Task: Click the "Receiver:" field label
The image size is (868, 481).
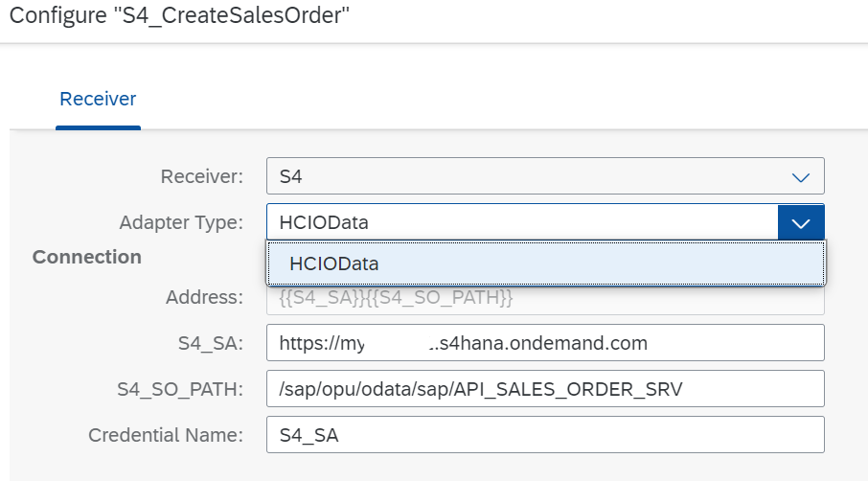Action: [201, 176]
